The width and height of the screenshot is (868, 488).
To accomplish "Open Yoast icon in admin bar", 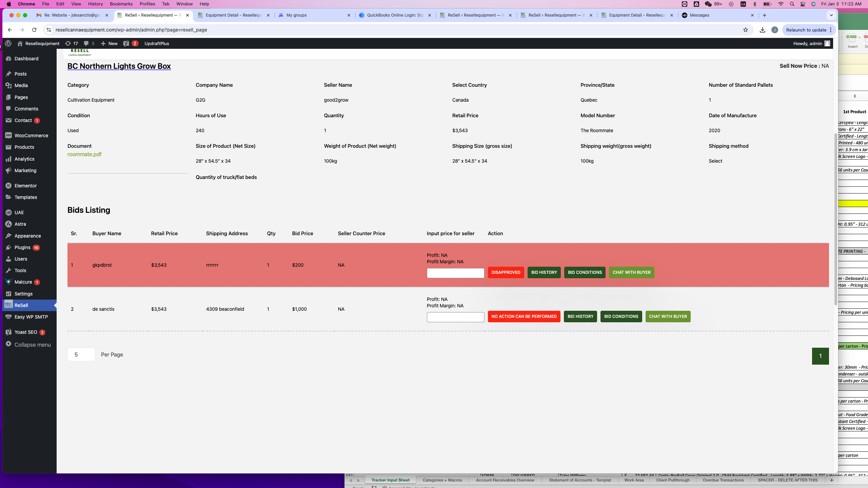I will point(131,43).
